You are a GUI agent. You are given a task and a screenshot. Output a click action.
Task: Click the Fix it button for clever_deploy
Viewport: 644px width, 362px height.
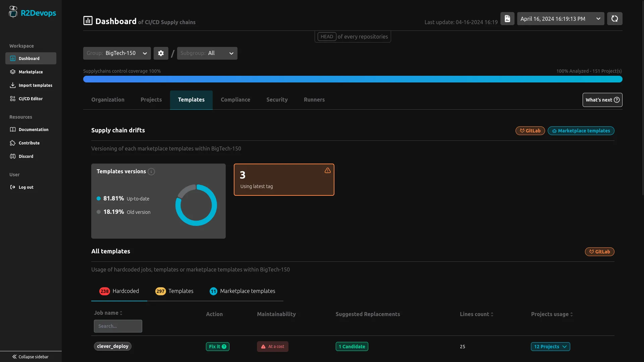217,347
